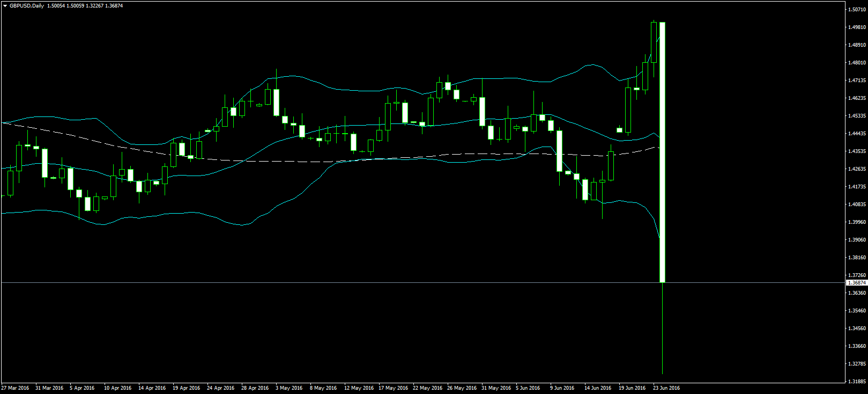Screen dimensions: 868x394
Task: Click the 31 May 2016 date label
Action: click(496, 388)
